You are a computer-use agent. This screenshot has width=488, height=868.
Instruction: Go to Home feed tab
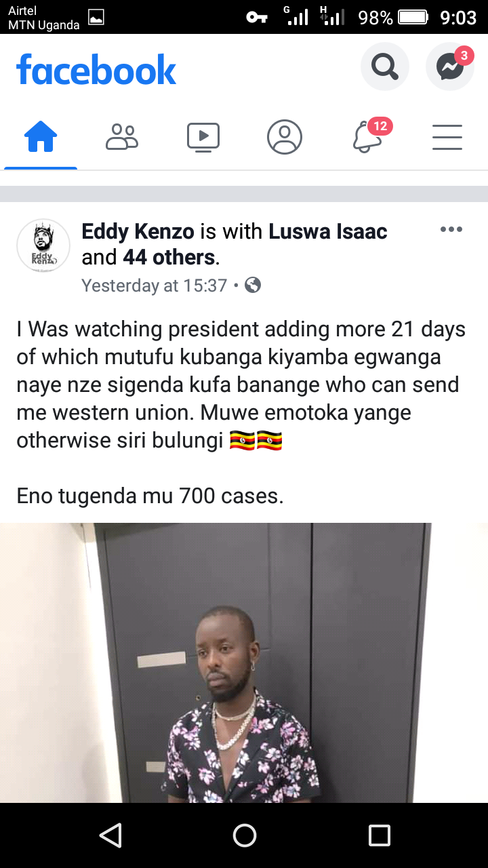41,138
